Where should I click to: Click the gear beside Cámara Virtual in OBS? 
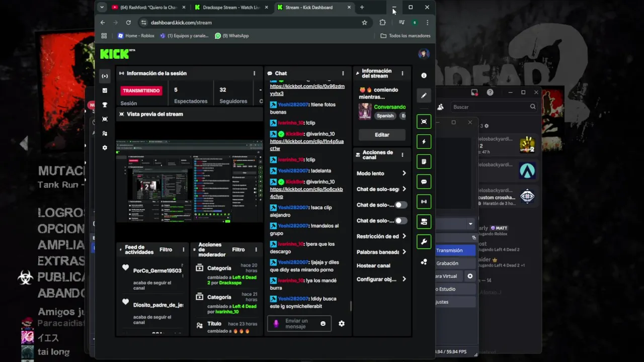[x=470, y=276]
